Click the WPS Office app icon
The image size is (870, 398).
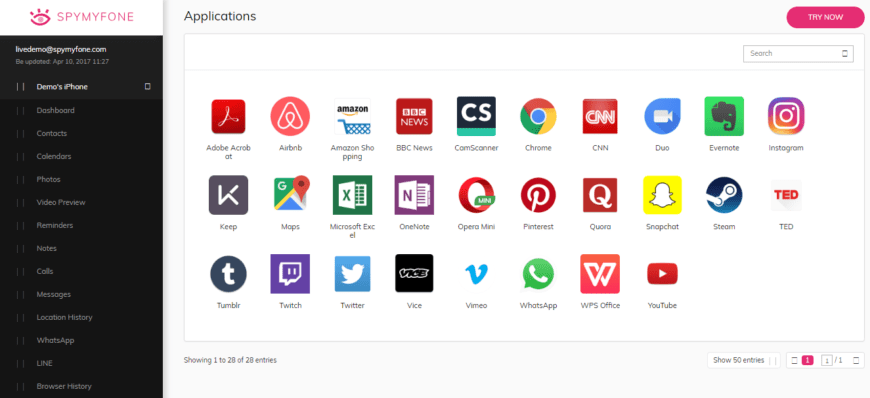600,274
